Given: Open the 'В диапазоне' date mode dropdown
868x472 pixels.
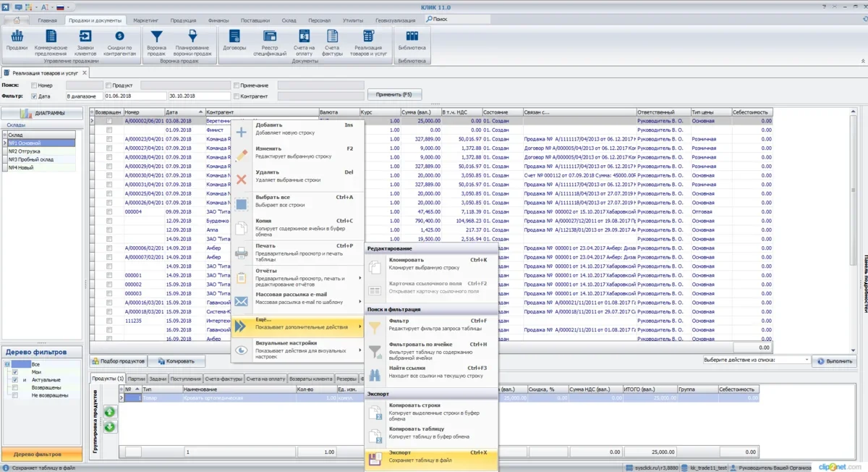Looking at the screenshot, I should click(83, 96).
